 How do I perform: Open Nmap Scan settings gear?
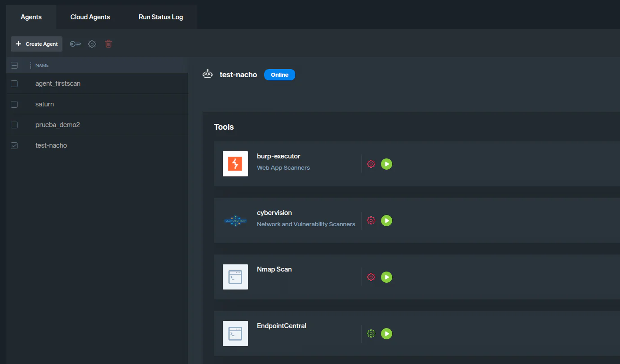coord(371,277)
